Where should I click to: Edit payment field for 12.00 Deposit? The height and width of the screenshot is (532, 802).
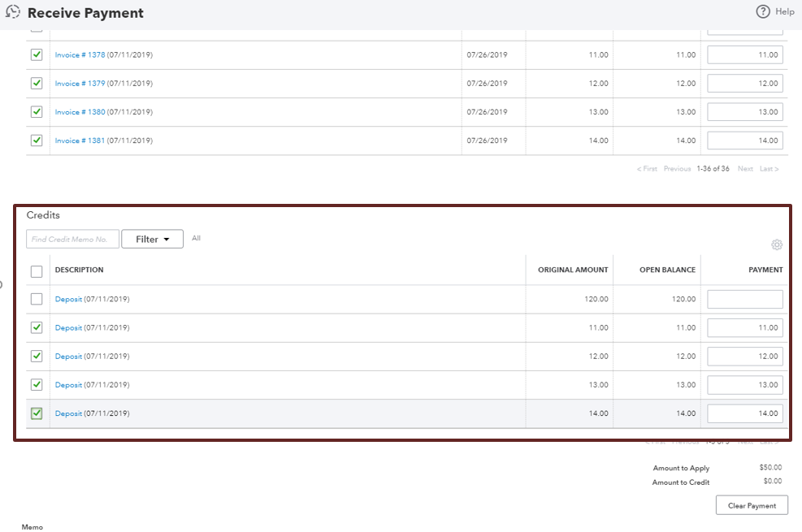coord(744,357)
